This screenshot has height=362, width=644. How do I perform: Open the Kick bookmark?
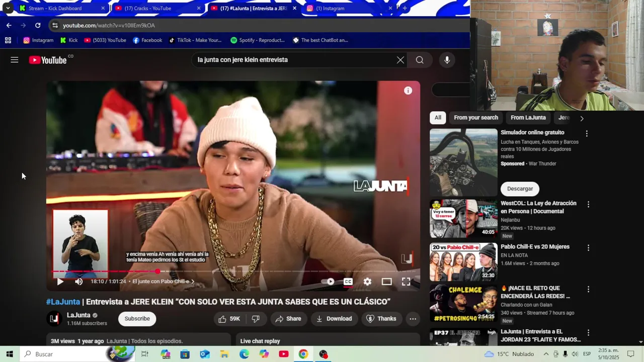pos(68,40)
